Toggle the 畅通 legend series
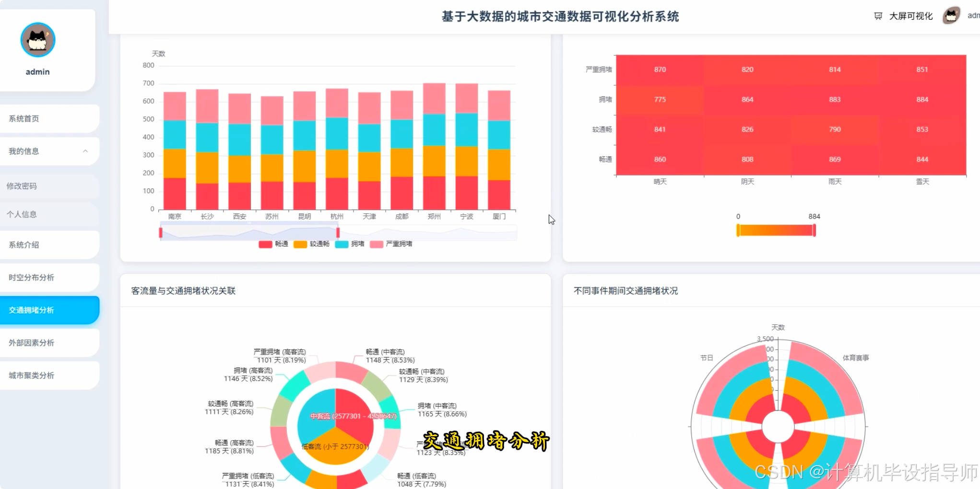The width and height of the screenshot is (980, 489). click(x=273, y=244)
